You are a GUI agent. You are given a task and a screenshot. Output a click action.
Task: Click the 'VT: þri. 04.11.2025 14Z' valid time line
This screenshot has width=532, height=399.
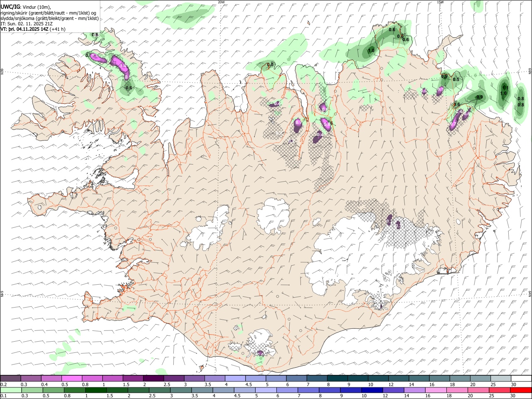coord(25,29)
